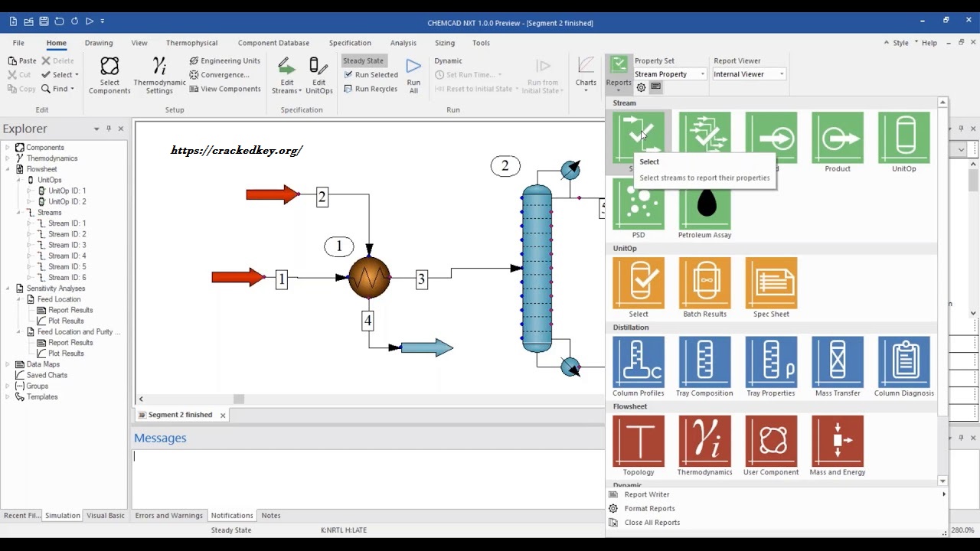Expand the Data Maps tree node
980x551 pixels.
click(7, 364)
